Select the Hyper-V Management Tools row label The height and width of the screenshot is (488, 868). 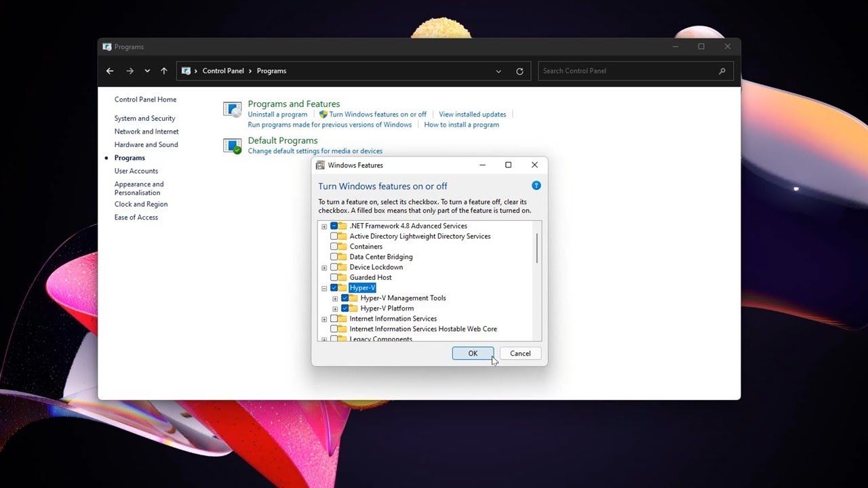click(403, 298)
